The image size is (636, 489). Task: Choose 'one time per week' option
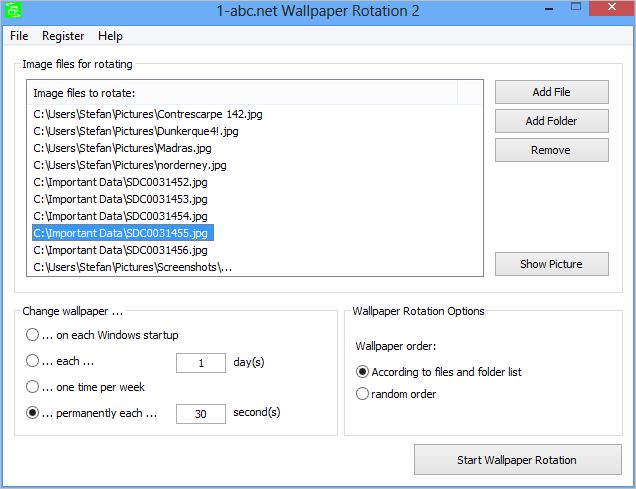click(x=34, y=387)
